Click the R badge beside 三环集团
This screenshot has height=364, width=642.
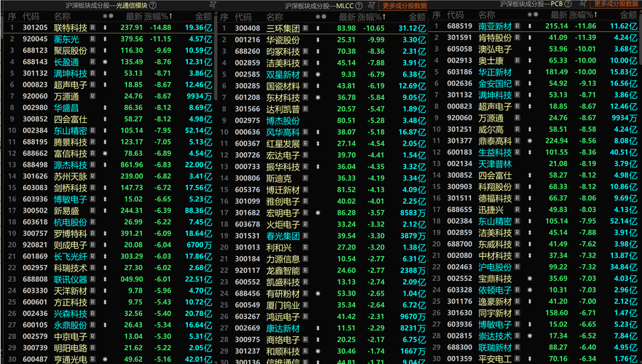pyautogui.click(x=305, y=28)
